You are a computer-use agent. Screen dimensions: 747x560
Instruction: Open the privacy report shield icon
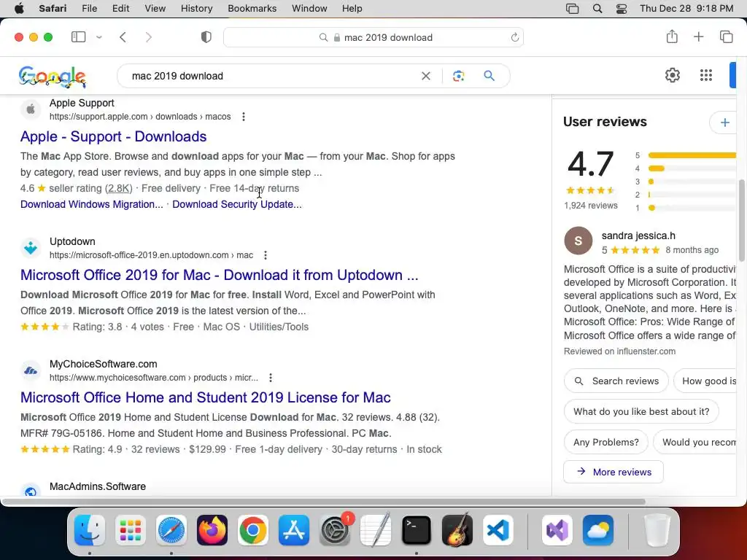point(206,37)
